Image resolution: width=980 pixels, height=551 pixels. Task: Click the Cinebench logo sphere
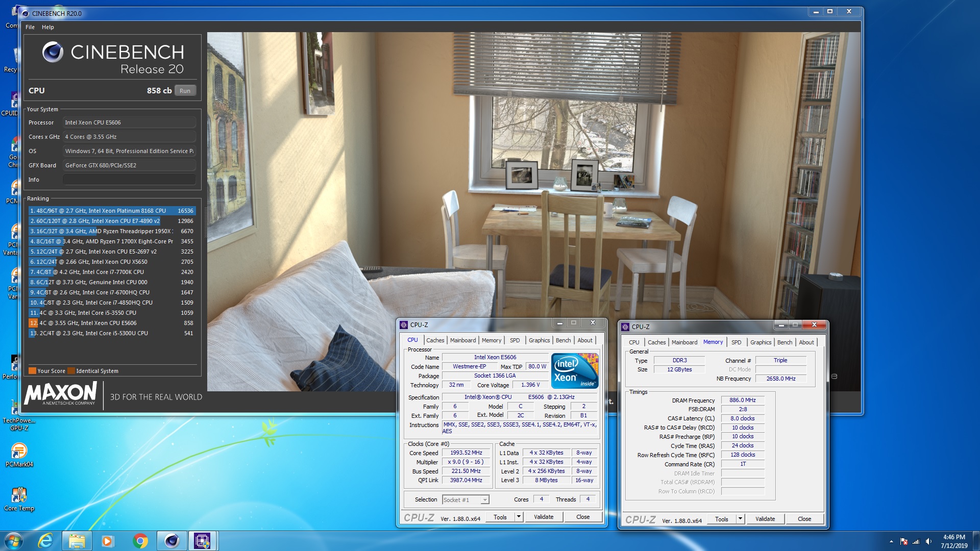[53, 52]
